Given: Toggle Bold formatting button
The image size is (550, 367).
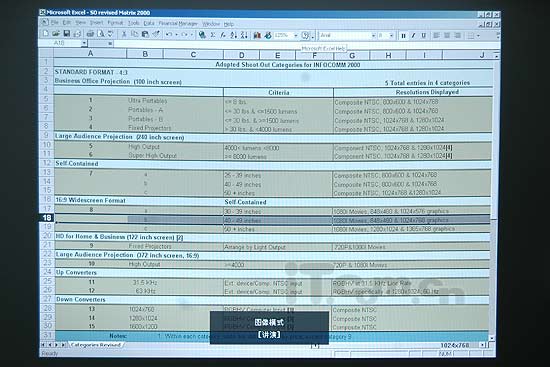Looking at the screenshot, I should tap(403, 36).
